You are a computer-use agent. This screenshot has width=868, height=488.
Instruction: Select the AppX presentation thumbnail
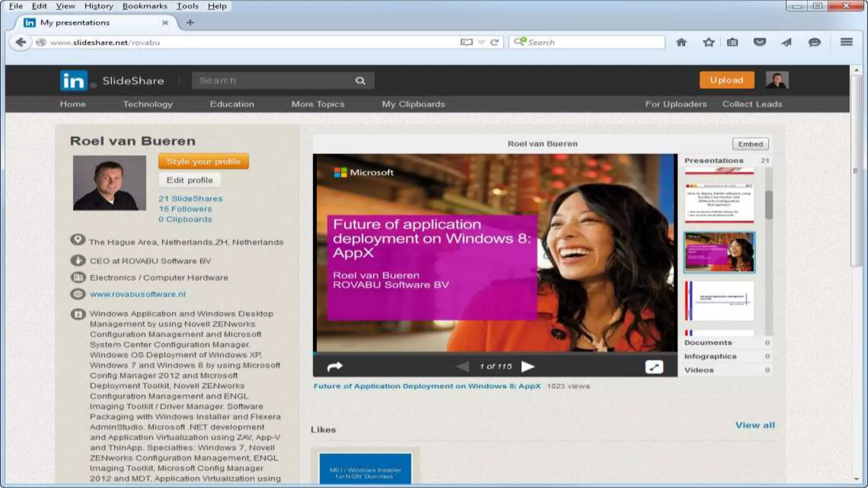point(719,252)
